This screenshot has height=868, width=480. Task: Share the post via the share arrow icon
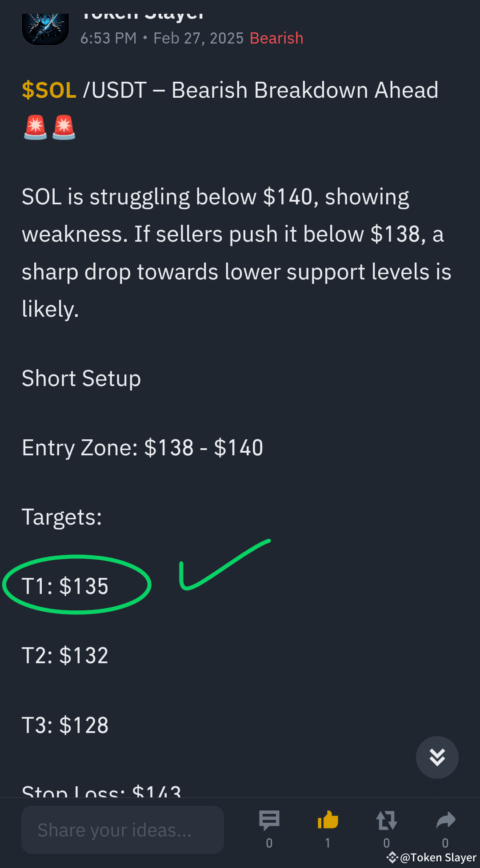coord(446,820)
